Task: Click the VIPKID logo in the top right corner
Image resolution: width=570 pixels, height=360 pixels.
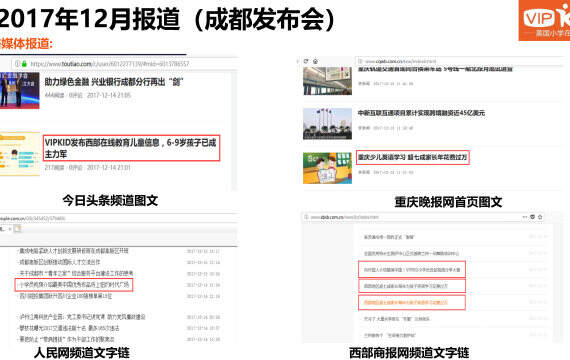Action: tap(544, 20)
